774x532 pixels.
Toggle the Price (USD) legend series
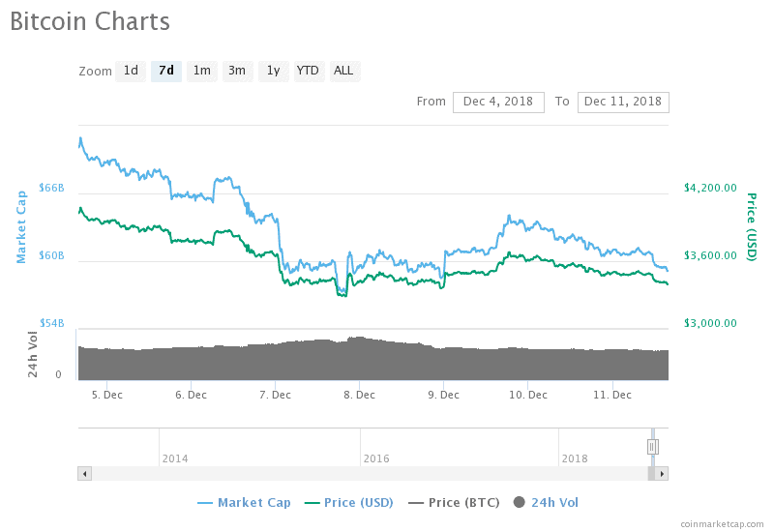click(349, 503)
